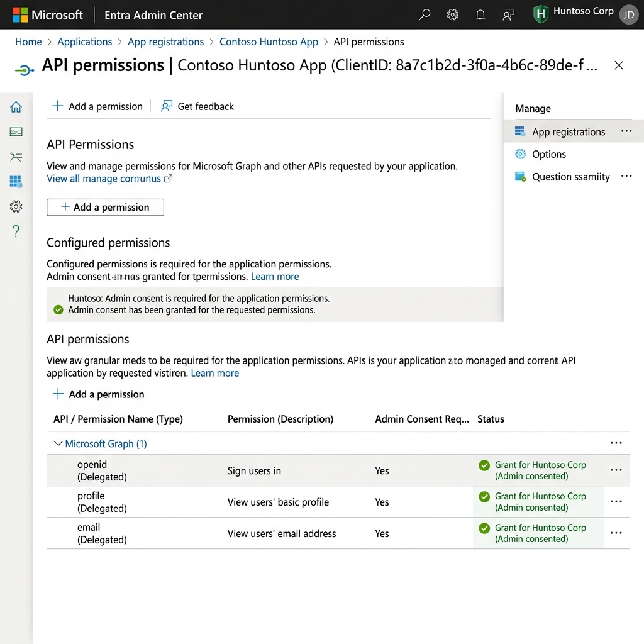Go to Home icon in left sidebar
This screenshot has width=644, height=644.
(x=16, y=107)
